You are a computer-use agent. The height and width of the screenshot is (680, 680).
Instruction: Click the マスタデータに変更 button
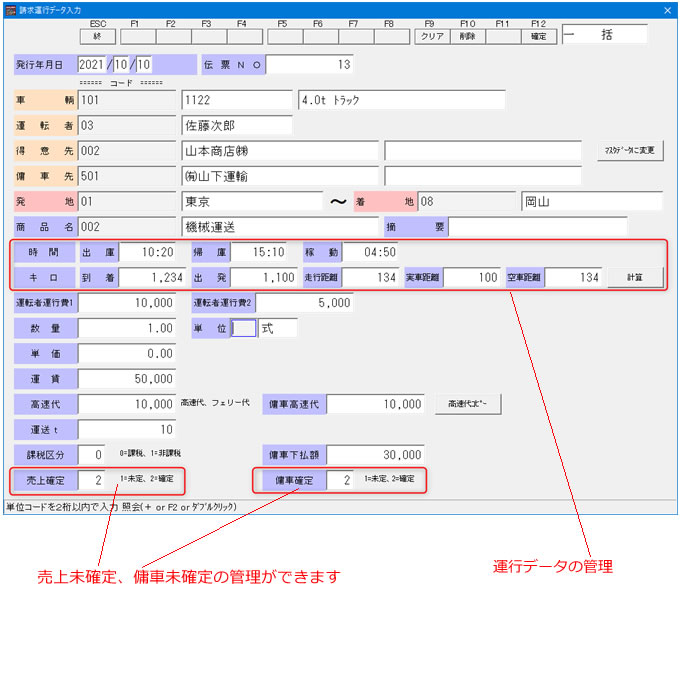pyautogui.click(x=630, y=151)
